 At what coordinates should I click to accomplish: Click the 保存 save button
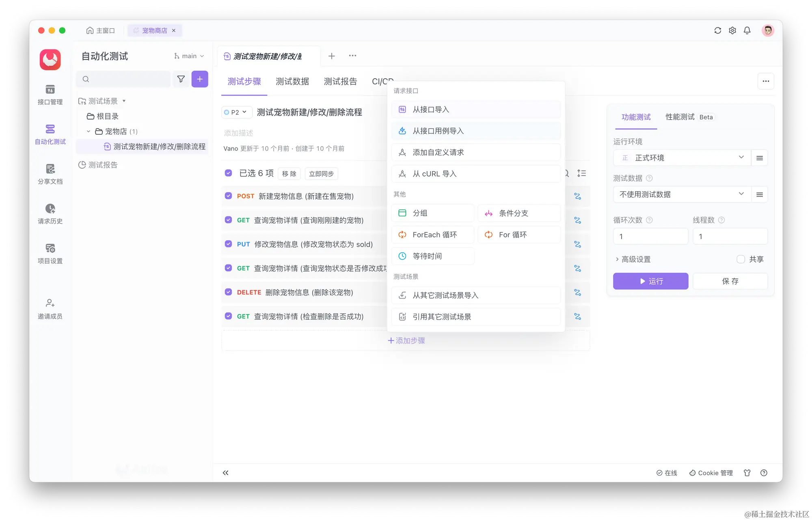coord(730,281)
